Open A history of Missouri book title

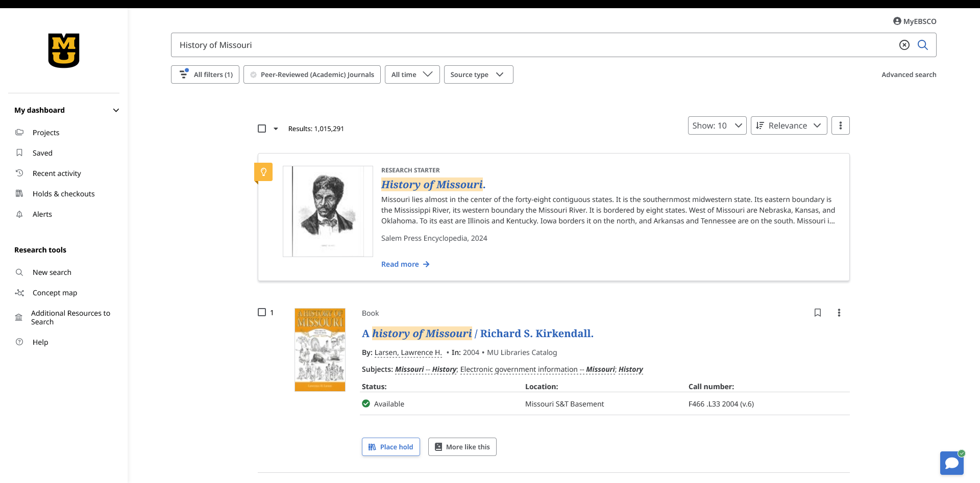(477, 333)
